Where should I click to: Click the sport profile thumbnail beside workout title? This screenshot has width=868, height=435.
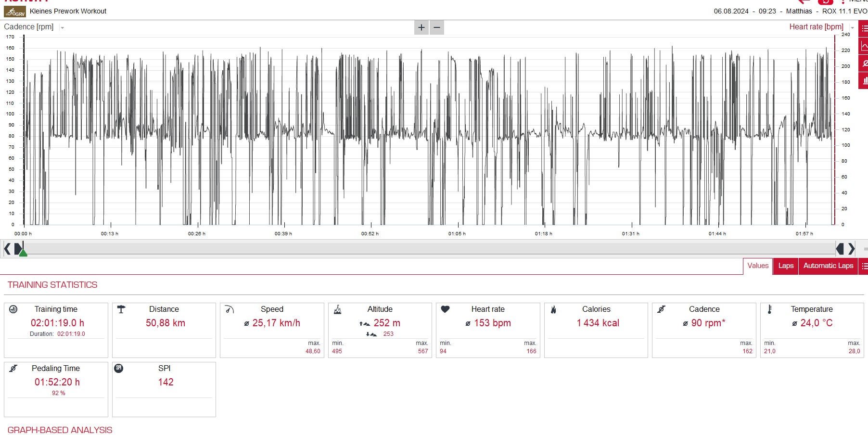tap(15, 12)
